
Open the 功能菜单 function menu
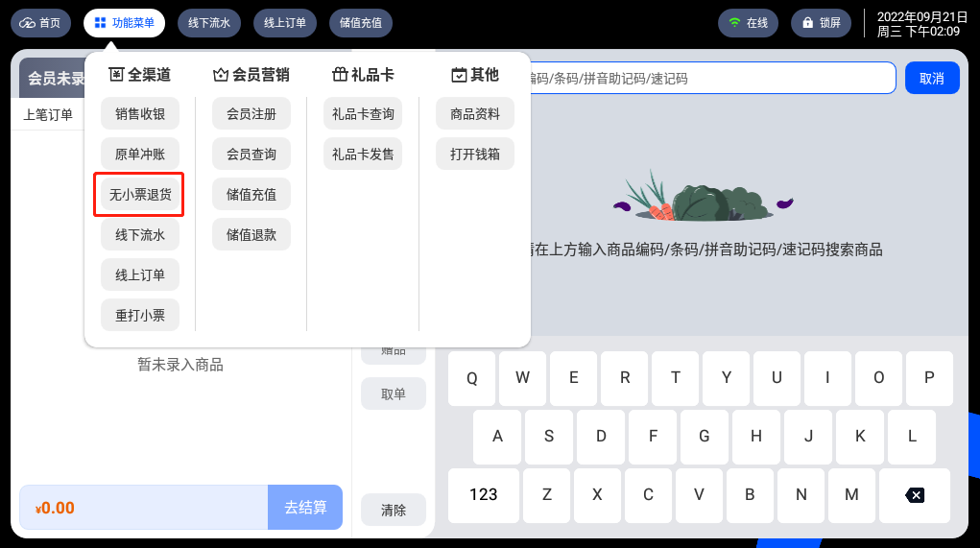(125, 23)
